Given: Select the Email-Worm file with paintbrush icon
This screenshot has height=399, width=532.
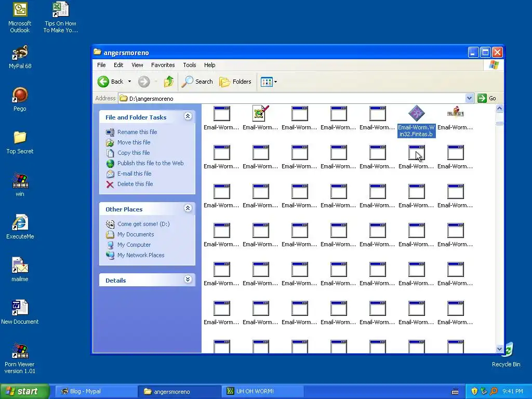Looking at the screenshot, I should (260, 118).
